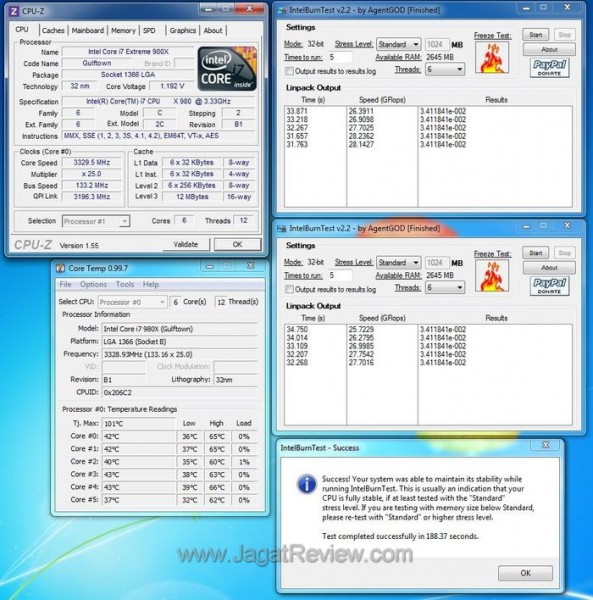Open the Options menu in Core Temp
Image resolution: width=593 pixels, height=600 pixels.
click(x=93, y=284)
